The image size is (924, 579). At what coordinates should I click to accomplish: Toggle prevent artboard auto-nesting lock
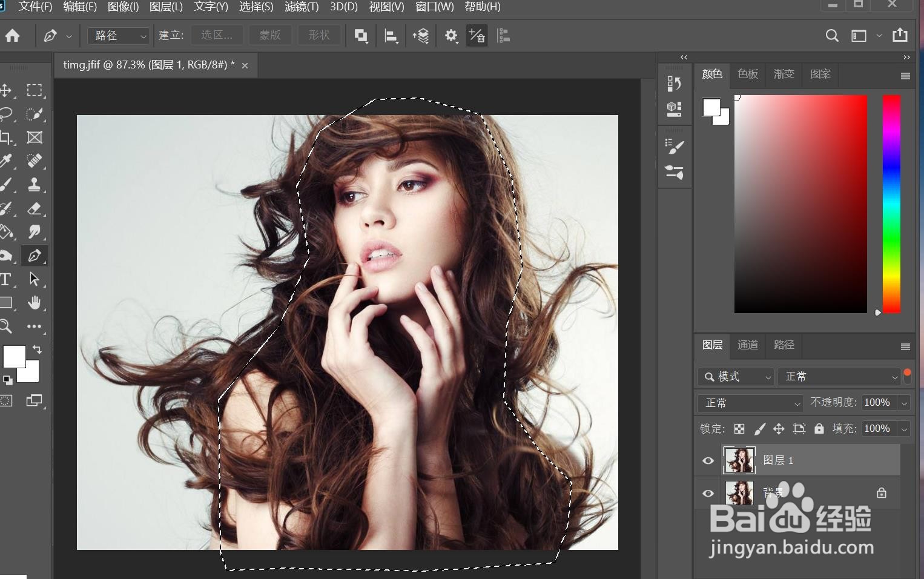[799, 429]
